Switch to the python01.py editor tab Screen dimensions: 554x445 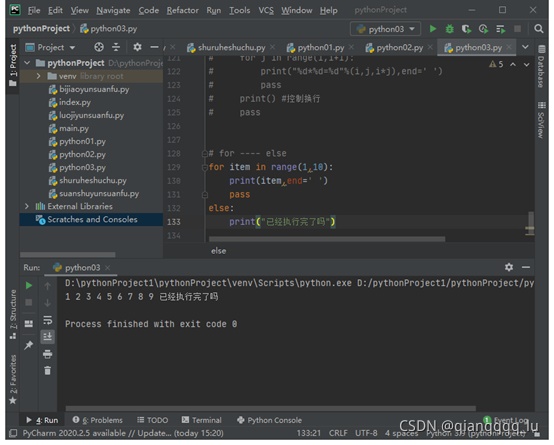(x=320, y=47)
